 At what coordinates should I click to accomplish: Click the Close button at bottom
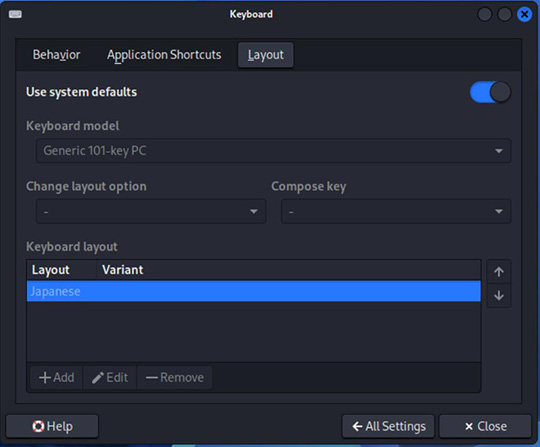point(486,426)
